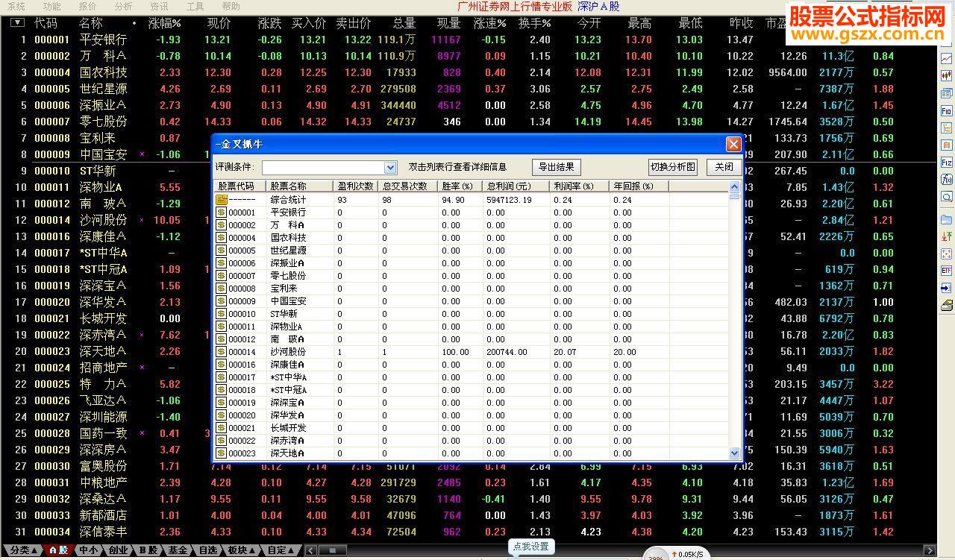Click the row icon beside 000021 长城开发 in dialog
The height and width of the screenshot is (560, 955).
[x=221, y=428]
